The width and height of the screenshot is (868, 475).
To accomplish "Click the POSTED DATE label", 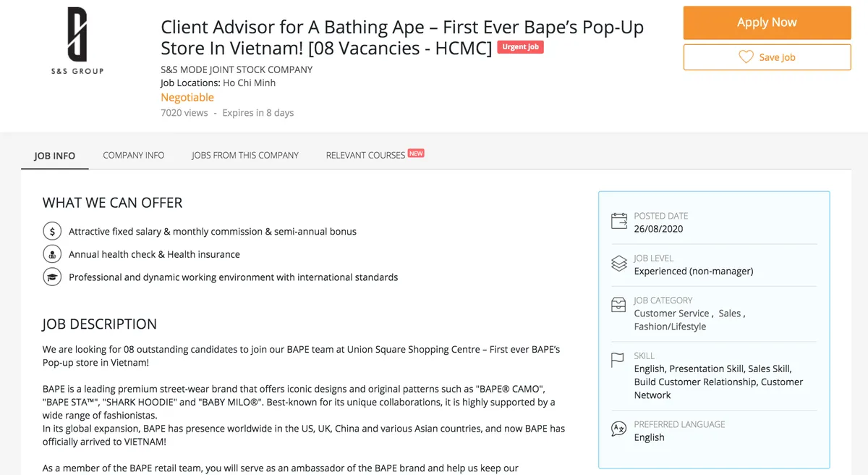I will [661, 216].
